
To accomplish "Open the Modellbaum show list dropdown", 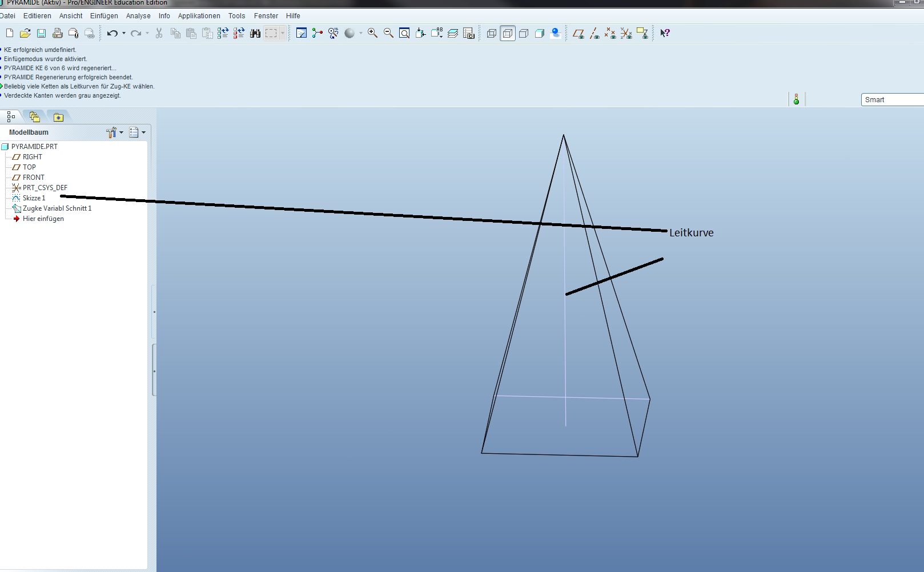I will tap(137, 132).
